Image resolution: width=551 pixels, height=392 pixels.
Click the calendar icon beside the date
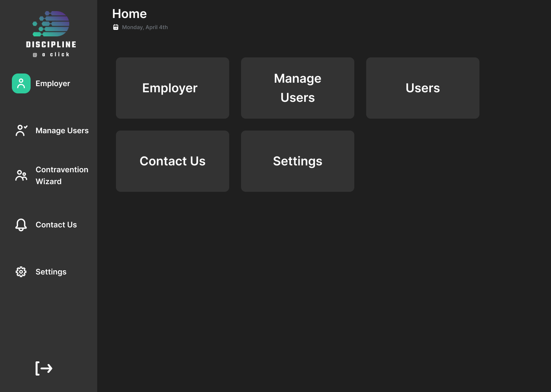tap(116, 27)
